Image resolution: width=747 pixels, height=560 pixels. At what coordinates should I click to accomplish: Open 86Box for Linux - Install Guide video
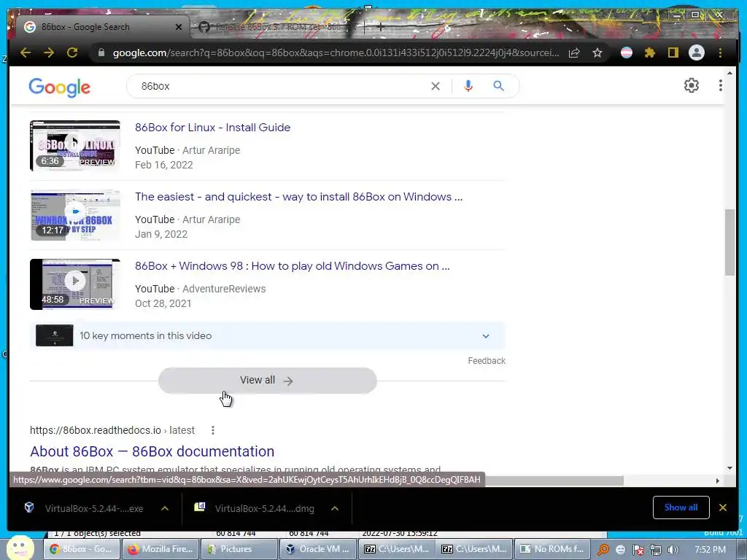pos(212,128)
